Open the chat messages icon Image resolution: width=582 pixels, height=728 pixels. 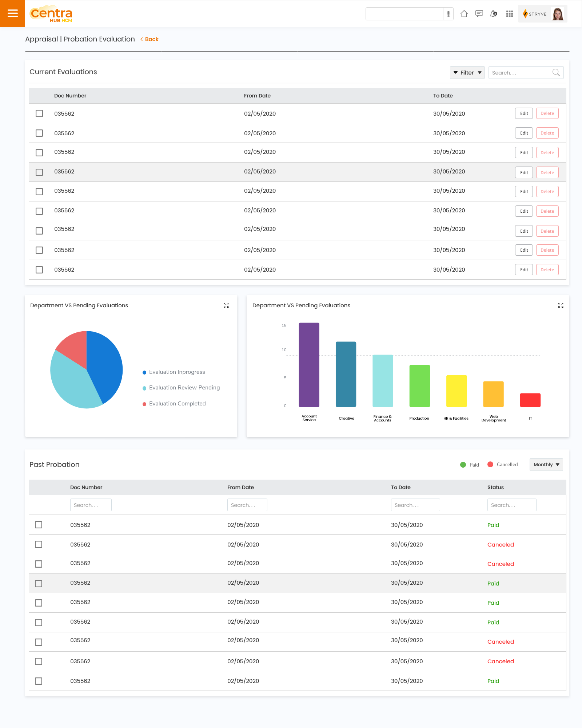(479, 13)
